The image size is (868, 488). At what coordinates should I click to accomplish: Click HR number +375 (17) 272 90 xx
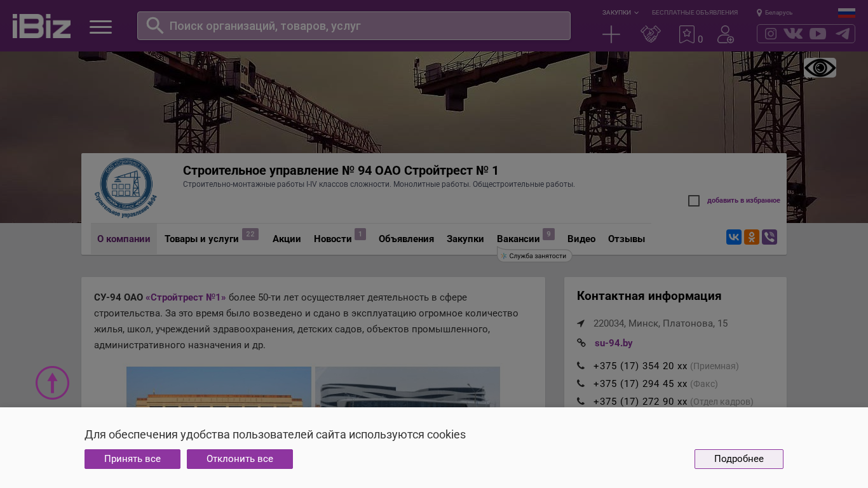(641, 402)
